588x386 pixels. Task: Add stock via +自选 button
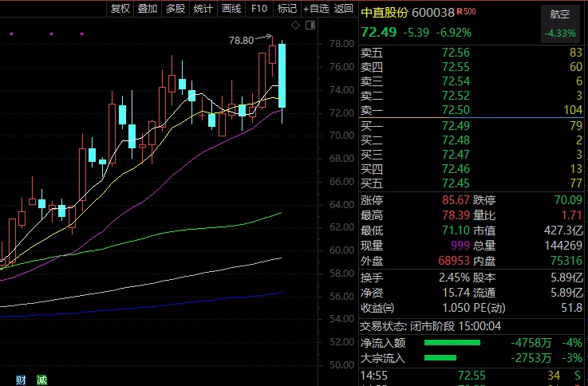click(x=316, y=9)
